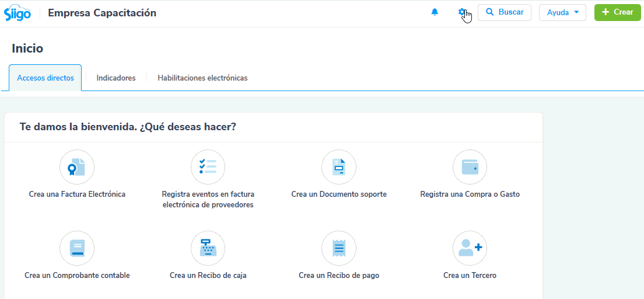The image size is (644, 299).
Task: Click the Buscar search button
Action: coord(504,12)
